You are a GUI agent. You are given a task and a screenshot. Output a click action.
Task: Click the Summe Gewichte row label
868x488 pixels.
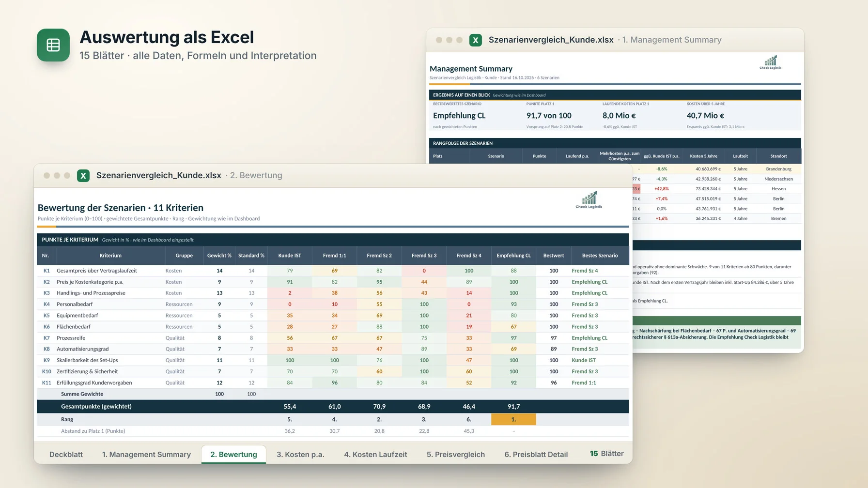pos(82,394)
